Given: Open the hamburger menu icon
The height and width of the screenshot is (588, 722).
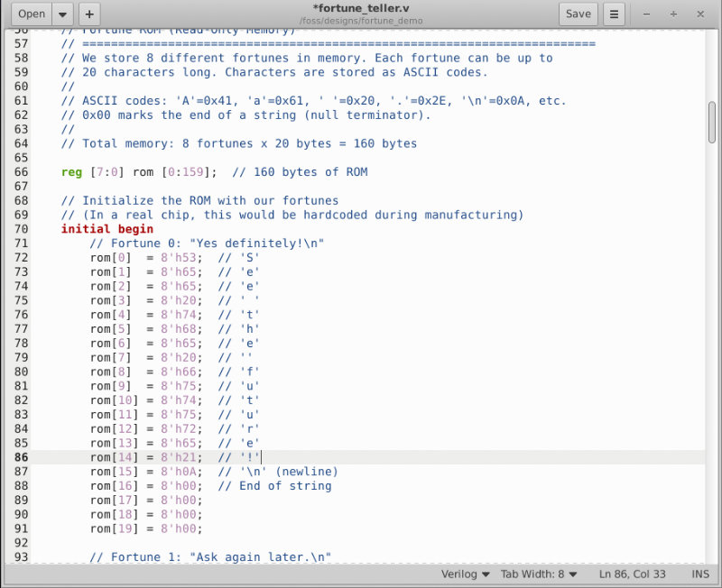Looking at the screenshot, I should point(615,14).
